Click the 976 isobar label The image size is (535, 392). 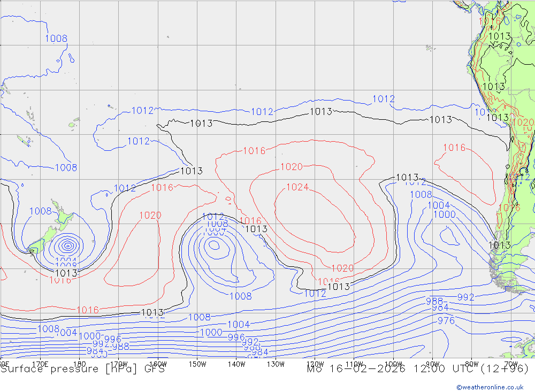(x=446, y=320)
